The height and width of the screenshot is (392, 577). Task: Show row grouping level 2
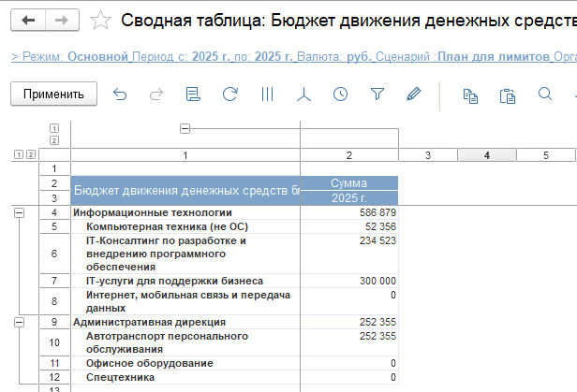click(x=31, y=155)
